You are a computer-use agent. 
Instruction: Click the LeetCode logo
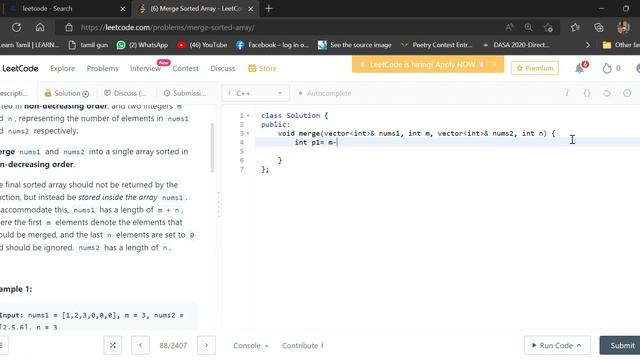pyautogui.click(x=20, y=68)
